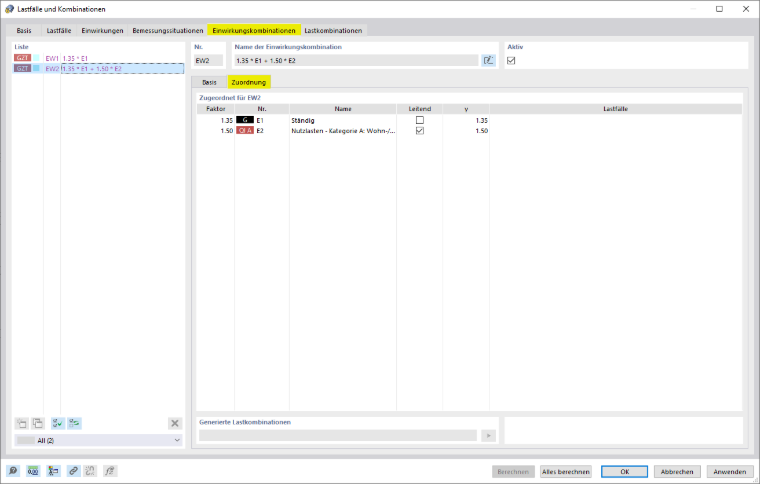This screenshot has width=760, height=484.
Task: Click the arrow button next to Generierte Lastkombinationen
Action: 489,436
